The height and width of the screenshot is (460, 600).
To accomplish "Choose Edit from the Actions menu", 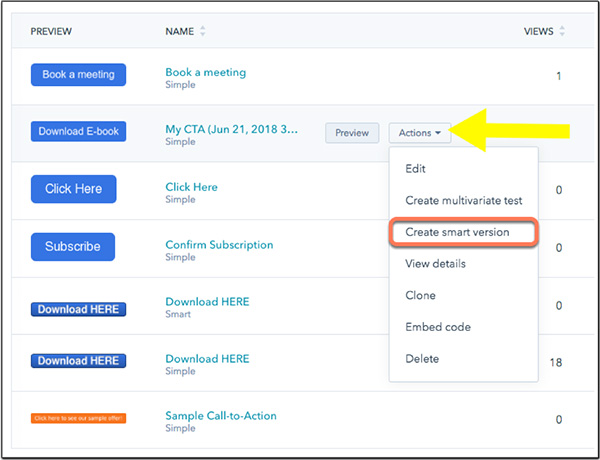I will click(x=416, y=169).
